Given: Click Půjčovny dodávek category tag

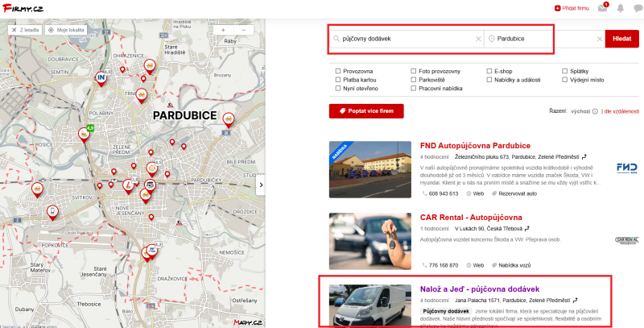Looking at the screenshot, I should pos(446,311).
